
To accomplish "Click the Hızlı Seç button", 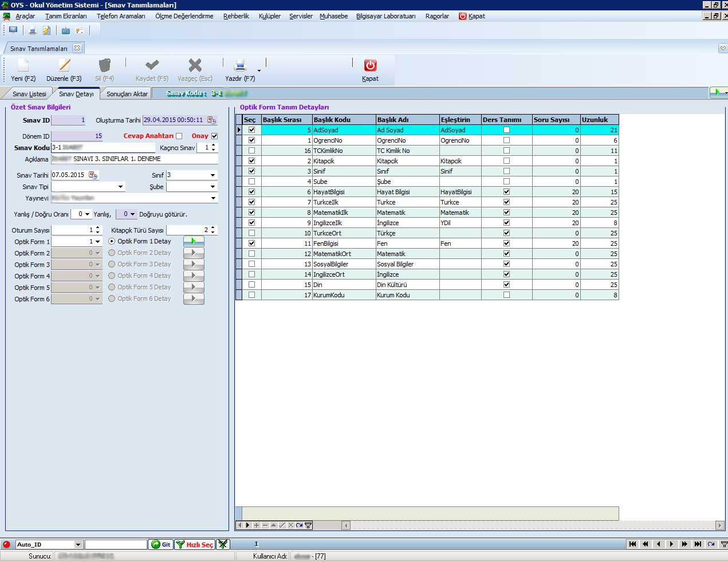I will [x=195, y=544].
